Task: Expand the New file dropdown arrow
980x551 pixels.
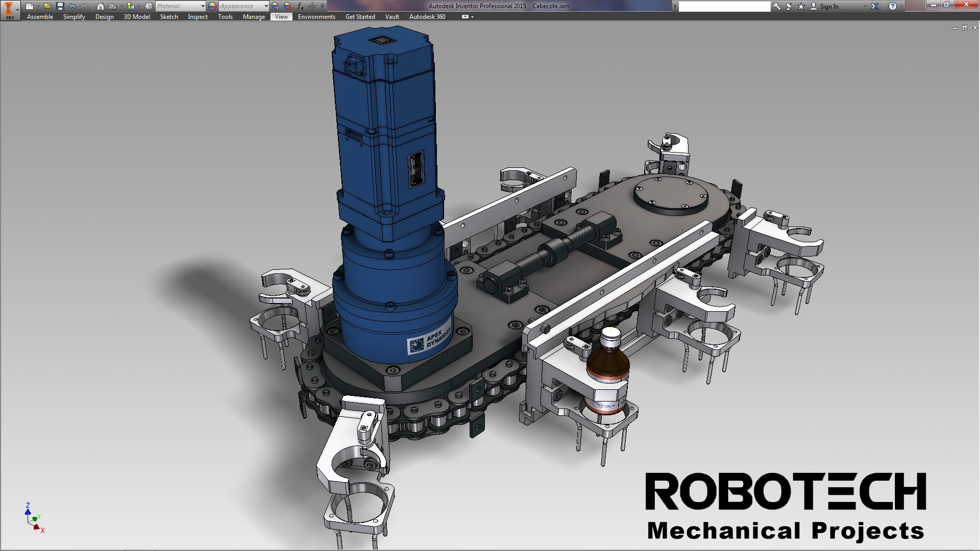Action: (38, 6)
